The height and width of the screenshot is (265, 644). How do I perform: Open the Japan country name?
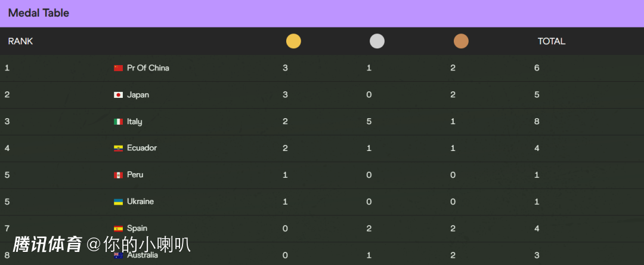click(138, 95)
